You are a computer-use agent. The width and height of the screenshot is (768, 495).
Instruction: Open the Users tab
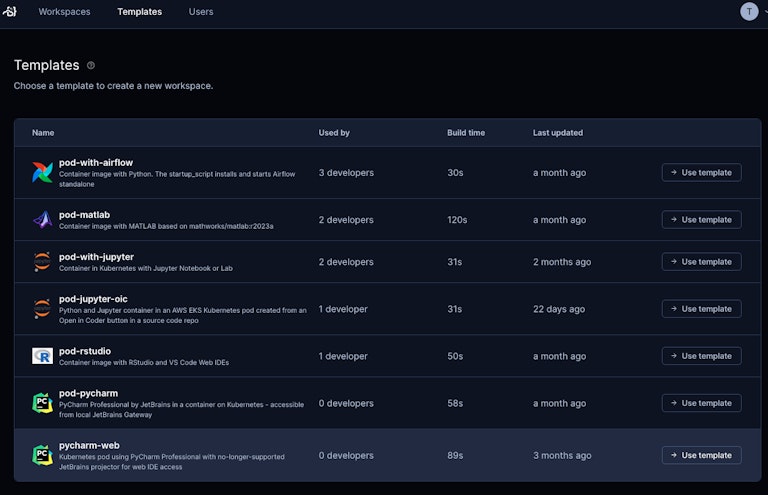click(201, 12)
